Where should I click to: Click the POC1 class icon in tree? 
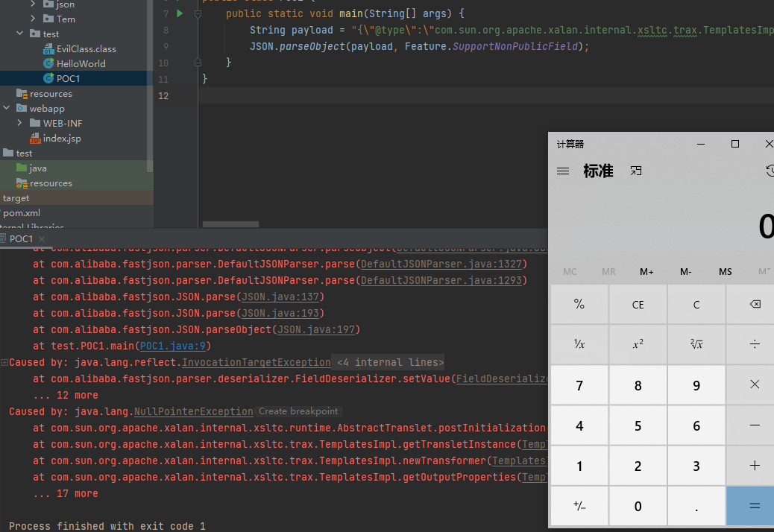pos(48,78)
